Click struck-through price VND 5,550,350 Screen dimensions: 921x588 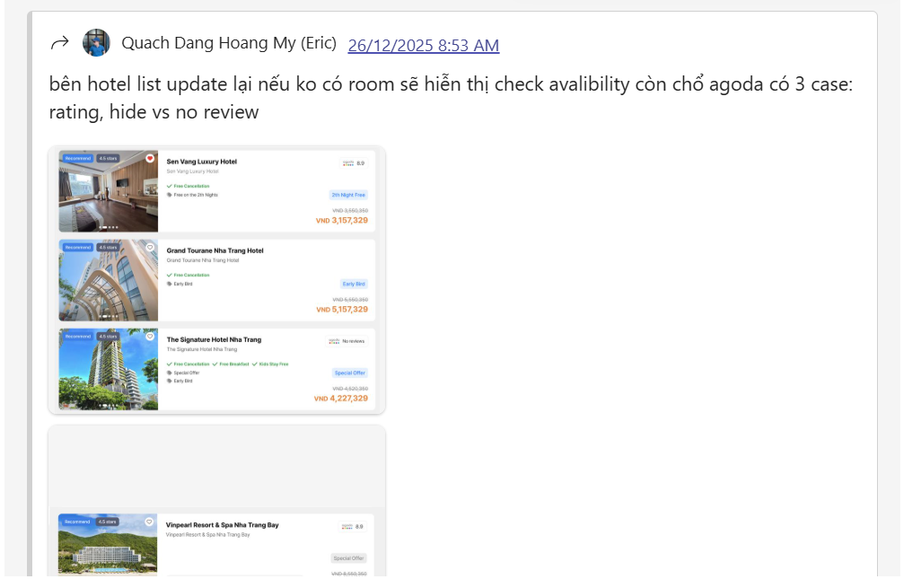click(350, 300)
